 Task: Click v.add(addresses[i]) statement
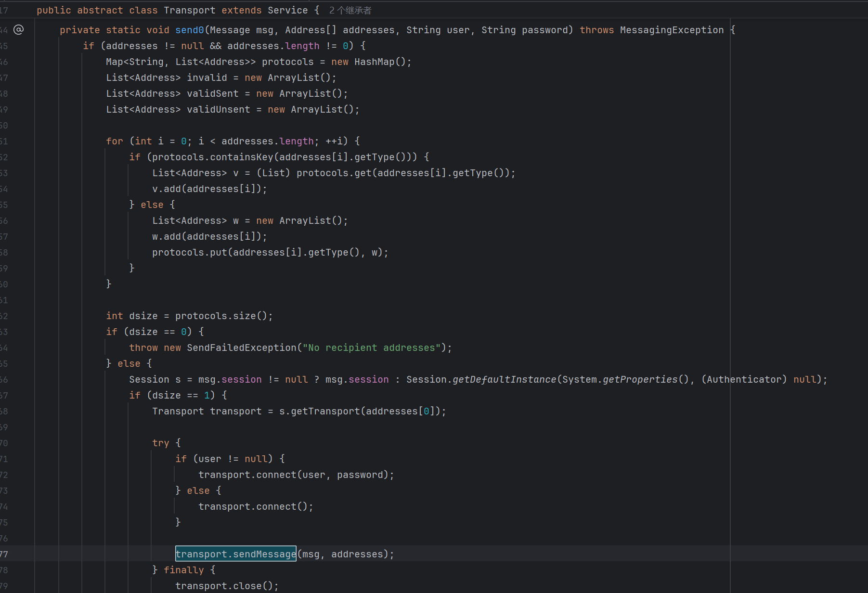pos(209,189)
